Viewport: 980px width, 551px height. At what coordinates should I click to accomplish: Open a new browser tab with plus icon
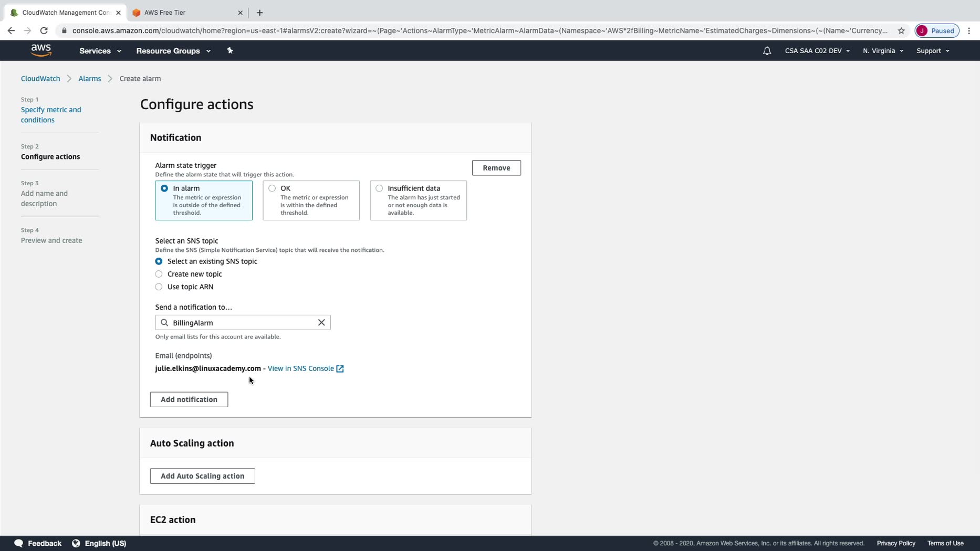pyautogui.click(x=259, y=13)
